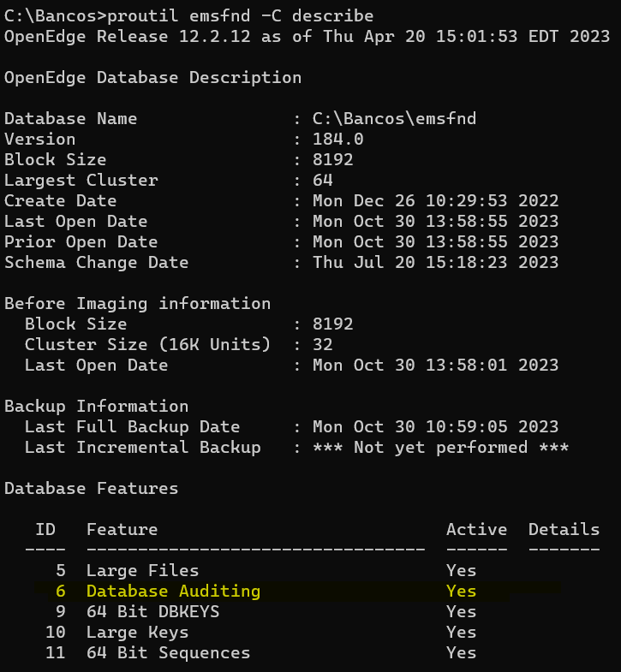Click the command 'proutil emsfnd -C describe'
The image size is (621, 672).
(x=240, y=16)
